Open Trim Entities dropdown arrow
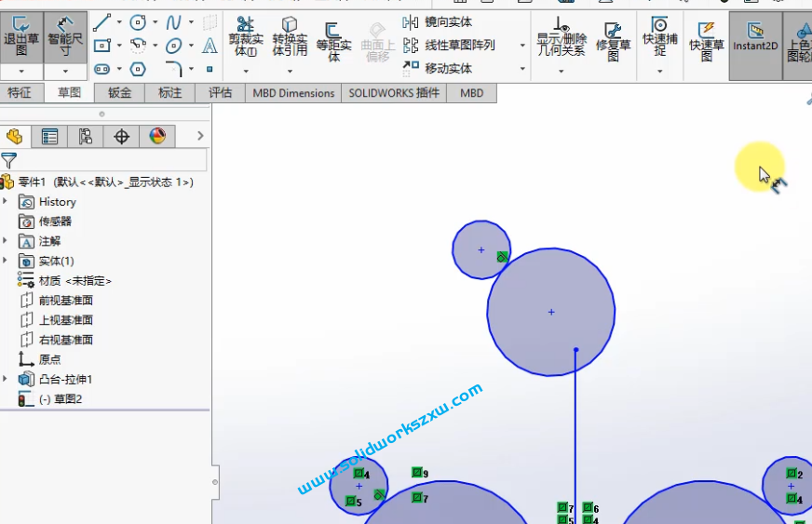Screen dimensions: 812x524 246,71
